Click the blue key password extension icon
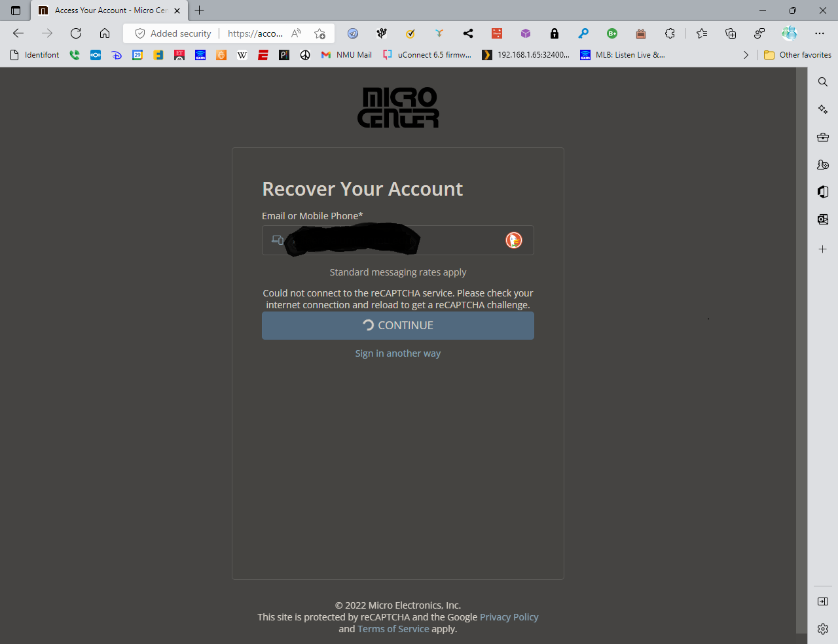This screenshot has height=644, width=838. (x=583, y=33)
